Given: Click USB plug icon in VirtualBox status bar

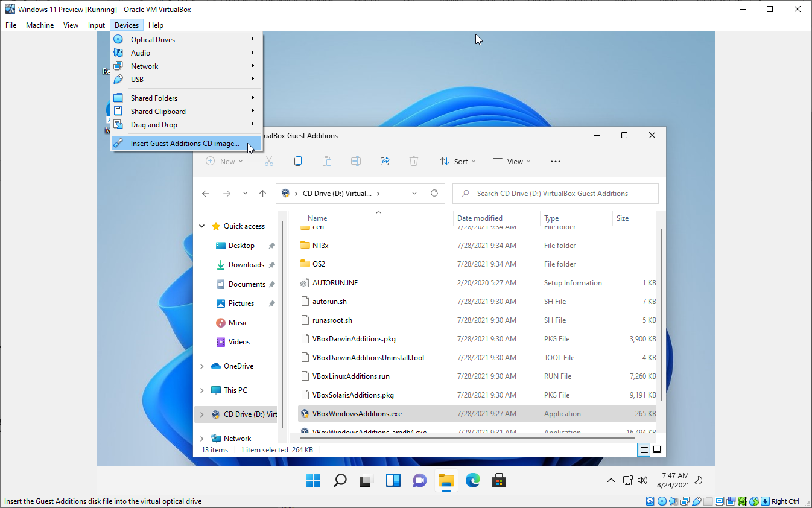Looking at the screenshot, I should (x=696, y=501).
